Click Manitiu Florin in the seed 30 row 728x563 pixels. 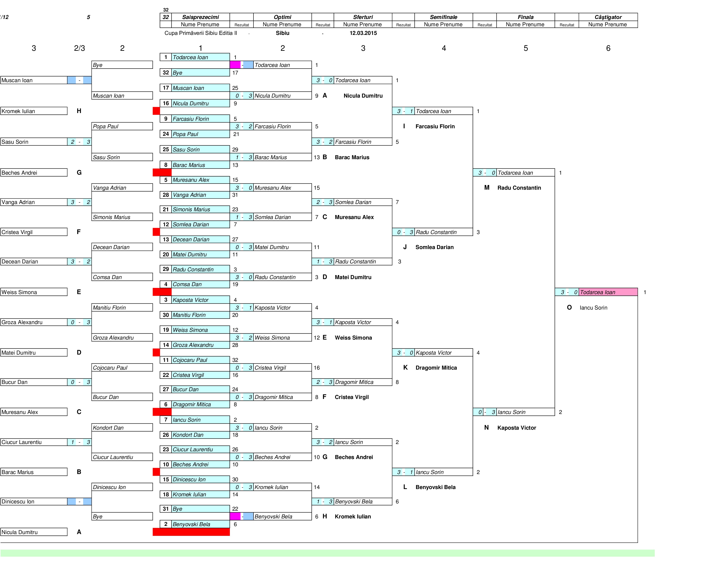click(x=200, y=315)
